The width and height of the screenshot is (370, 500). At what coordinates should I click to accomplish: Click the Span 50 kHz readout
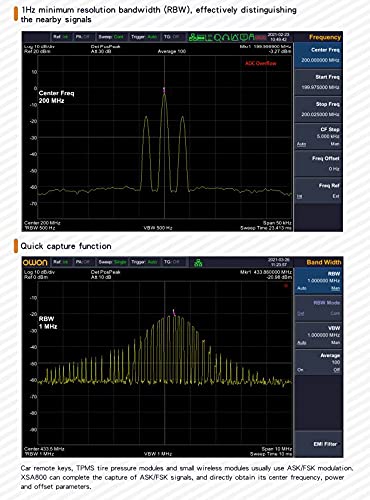277,223
